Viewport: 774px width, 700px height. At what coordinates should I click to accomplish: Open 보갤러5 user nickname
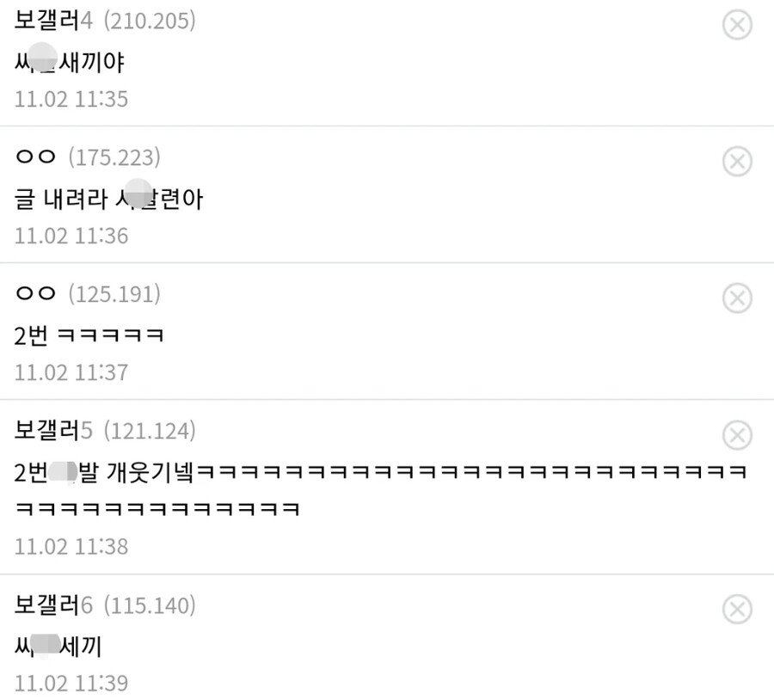click(53, 431)
